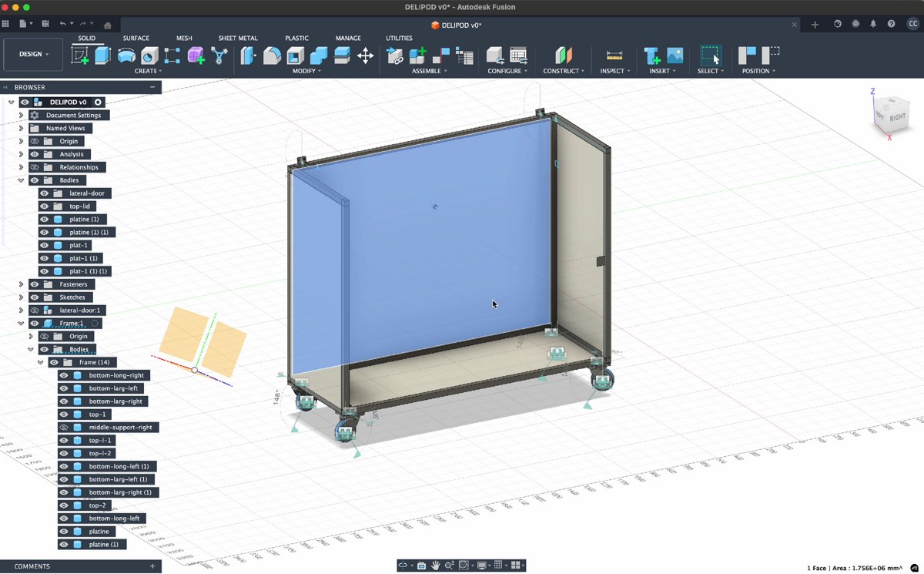Click the Orbit navigation icon
The width and height of the screenshot is (924, 574).
(402, 566)
